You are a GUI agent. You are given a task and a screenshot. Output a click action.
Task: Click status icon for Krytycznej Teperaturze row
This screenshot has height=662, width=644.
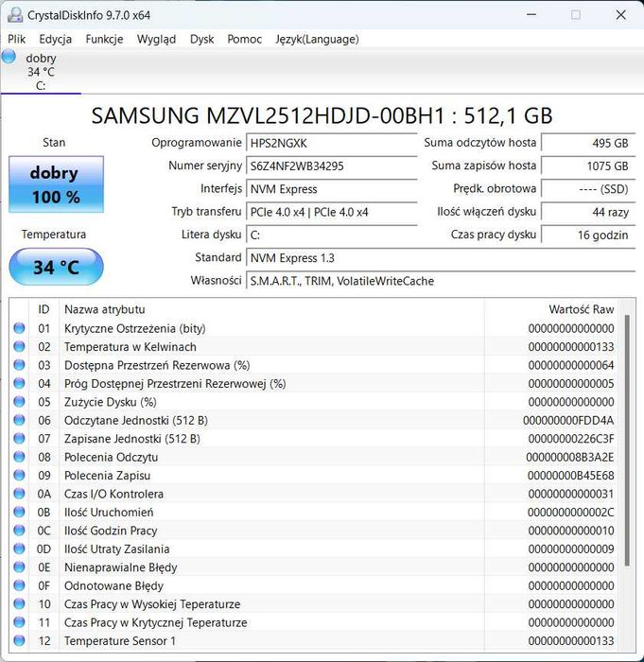19,622
